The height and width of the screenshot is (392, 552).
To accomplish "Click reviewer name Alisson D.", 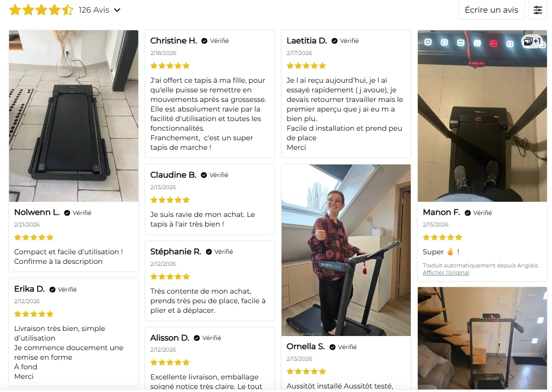I will (170, 338).
